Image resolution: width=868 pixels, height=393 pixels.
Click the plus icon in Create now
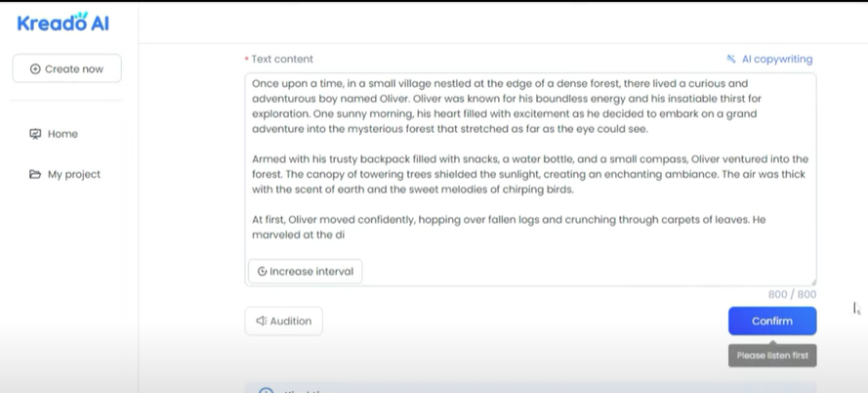36,69
